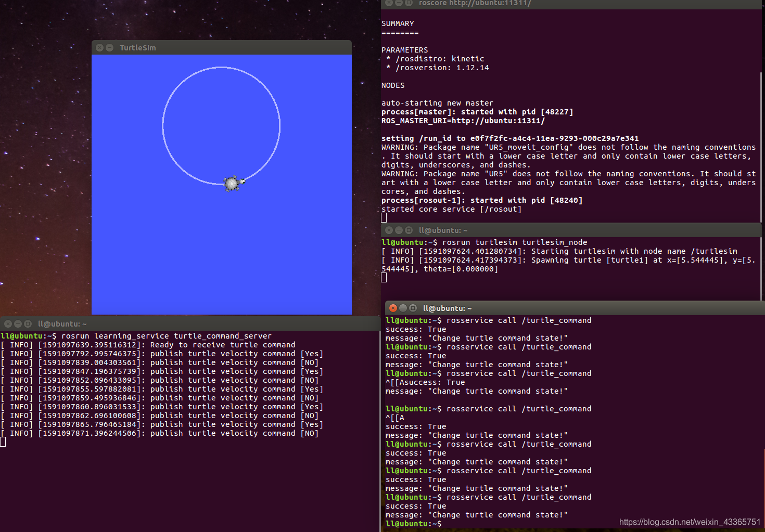Click 'auto-starting new master' line
The width and height of the screenshot is (765, 532).
(437, 103)
